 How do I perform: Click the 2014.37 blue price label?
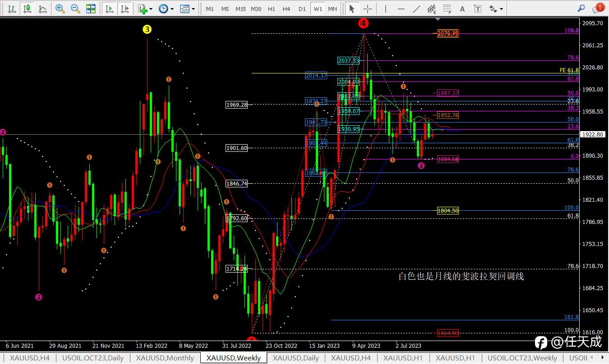[x=316, y=76]
